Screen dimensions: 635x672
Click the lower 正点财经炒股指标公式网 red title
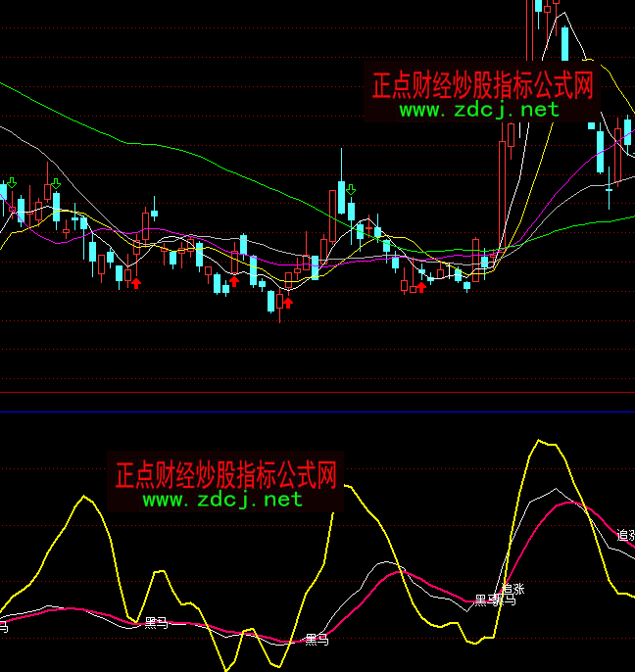[x=226, y=476]
